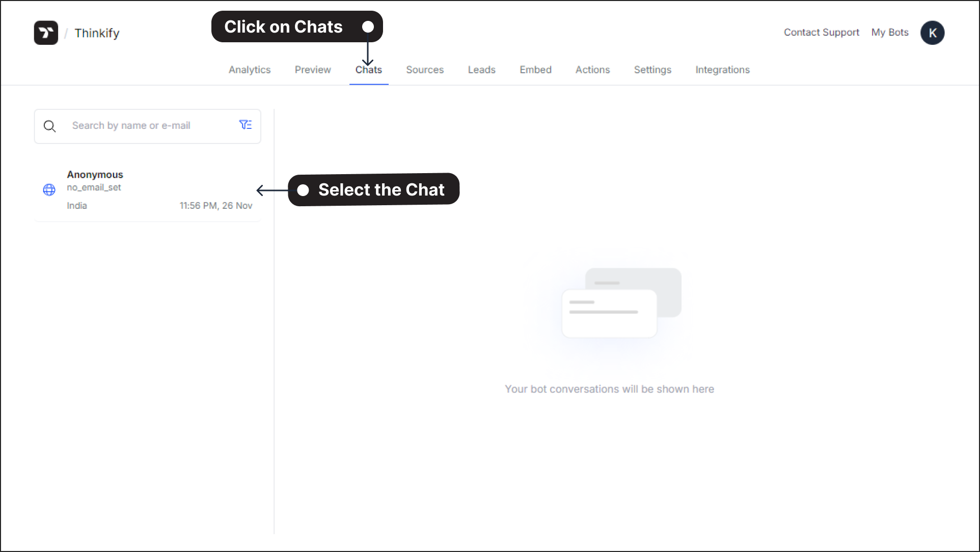This screenshot has height=552, width=980.
Task: Click the Integrations tab
Action: click(723, 69)
